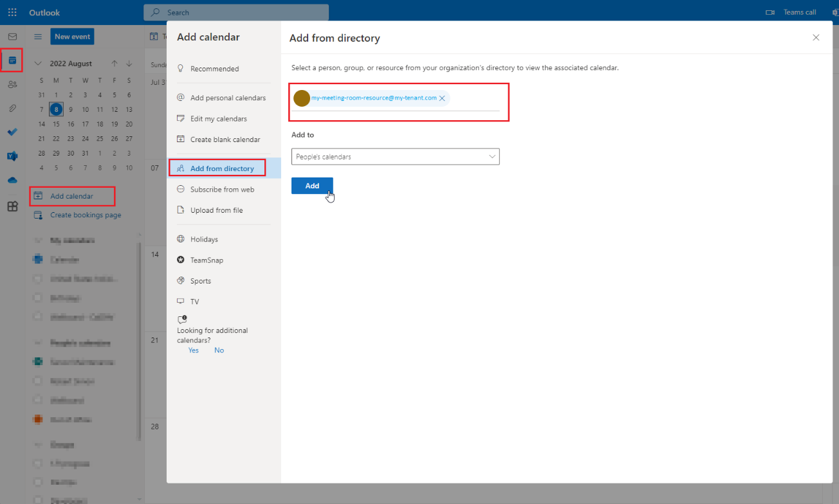Open the Mail icon in left rail
Viewport: 839px width, 504px height.
pos(12,37)
